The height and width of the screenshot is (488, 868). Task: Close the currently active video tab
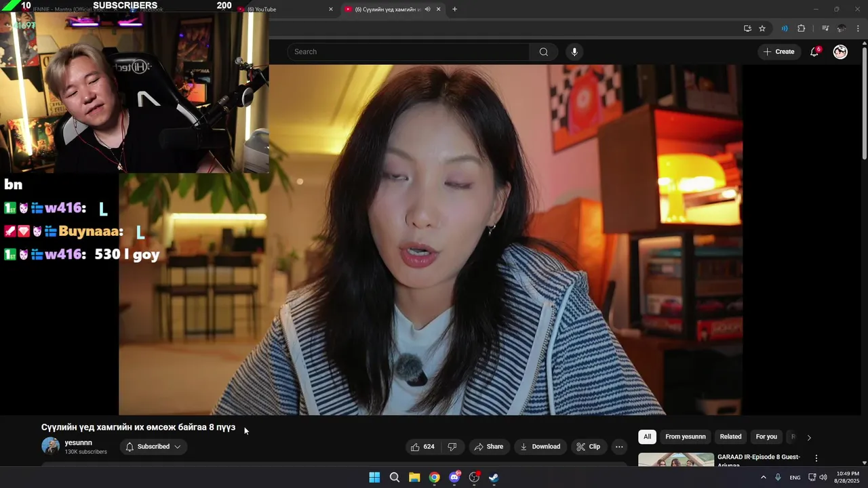tap(438, 9)
